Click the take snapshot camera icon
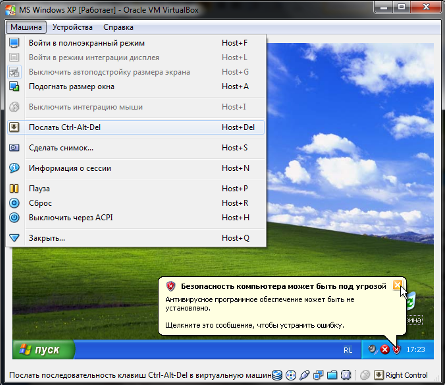445x385 pixels. pyautogui.click(x=14, y=147)
